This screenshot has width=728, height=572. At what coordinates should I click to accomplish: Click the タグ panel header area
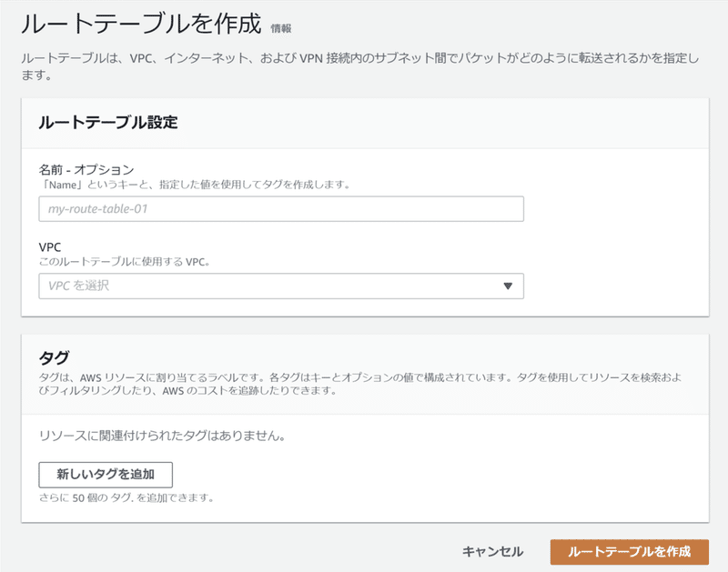(365, 374)
